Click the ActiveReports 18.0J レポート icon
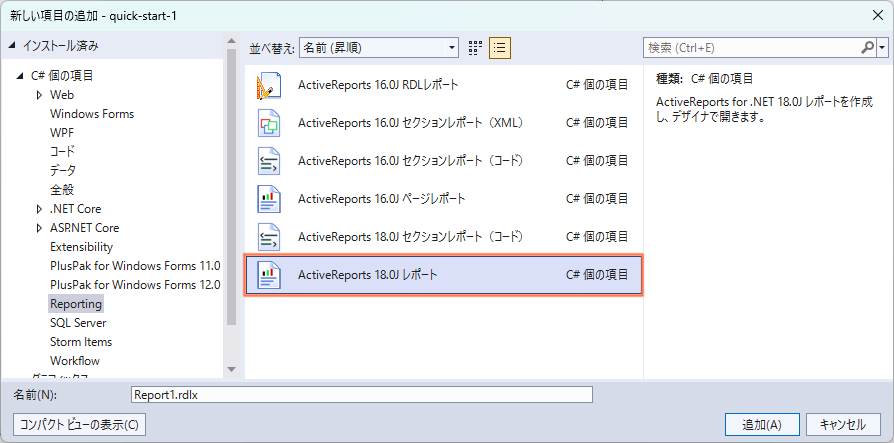This screenshot has height=443, width=894. coord(269,275)
